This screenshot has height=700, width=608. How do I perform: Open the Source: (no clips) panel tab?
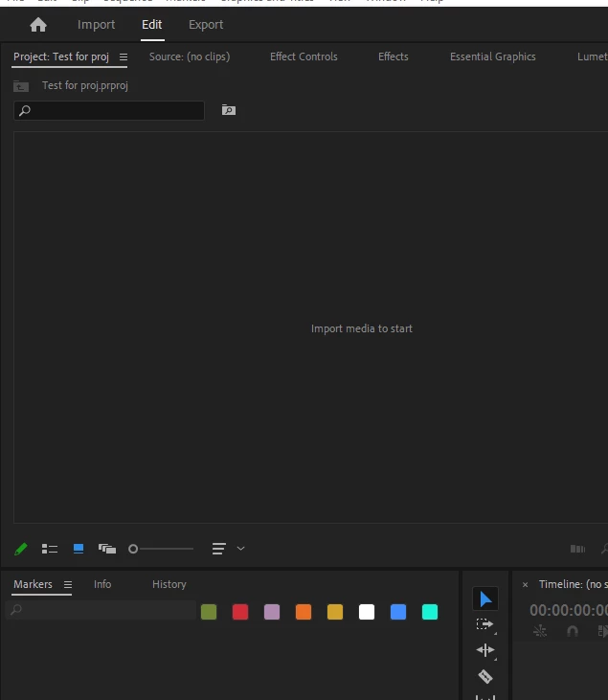pos(190,56)
